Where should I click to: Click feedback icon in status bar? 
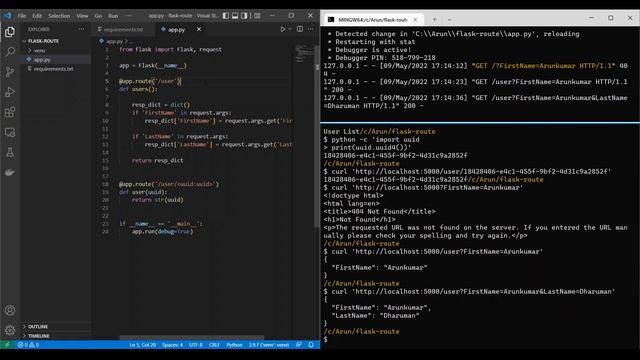pos(299,345)
